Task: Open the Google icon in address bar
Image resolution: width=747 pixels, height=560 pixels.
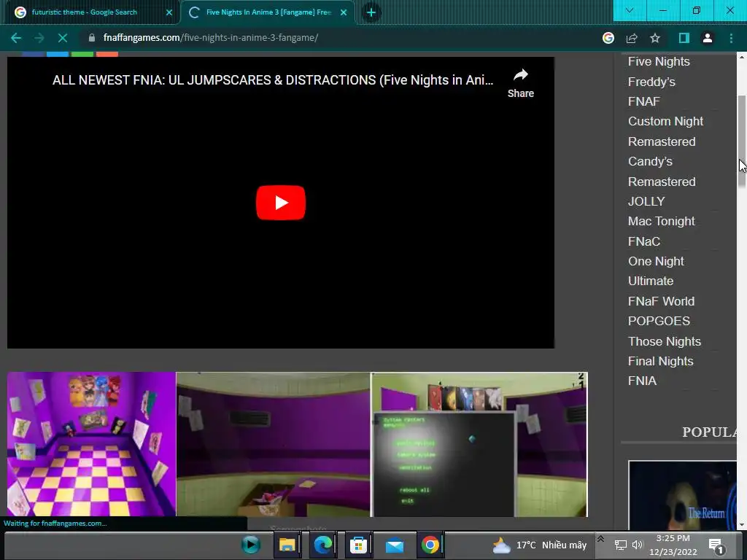Action: pyautogui.click(x=608, y=38)
